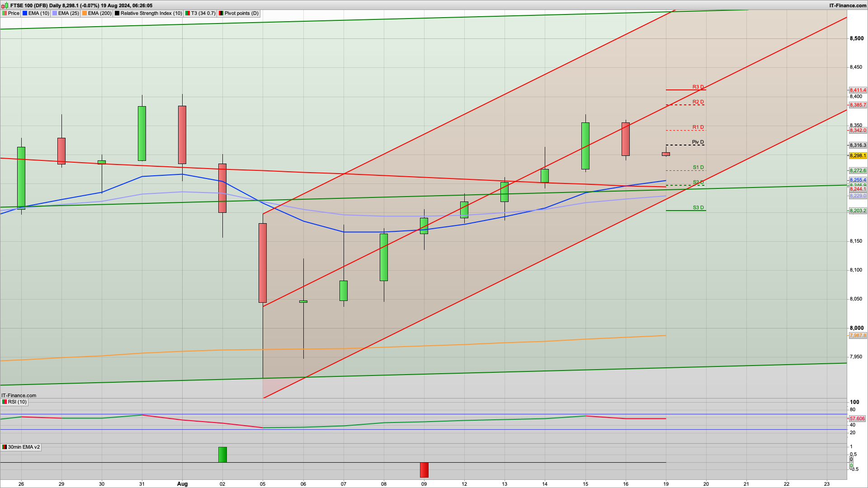Click the green histogram bar on 02 Aug
The image size is (868, 488).
pos(222,455)
